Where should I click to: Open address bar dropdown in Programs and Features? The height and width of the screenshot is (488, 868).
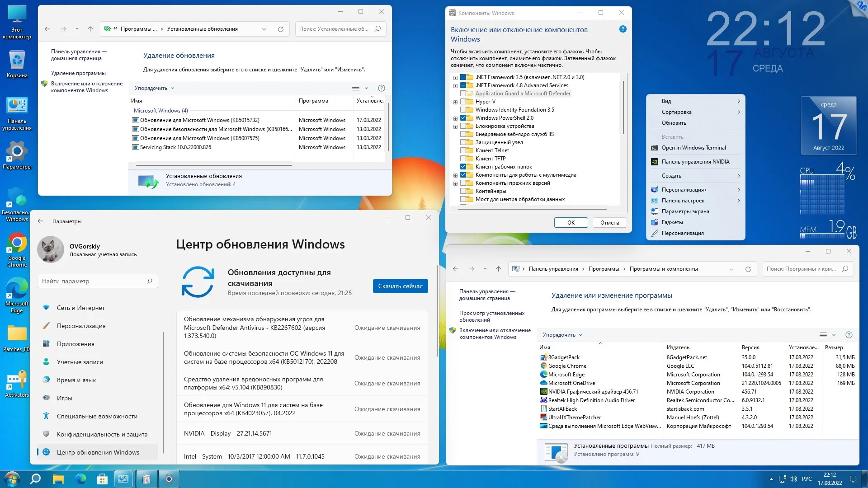coord(731,269)
